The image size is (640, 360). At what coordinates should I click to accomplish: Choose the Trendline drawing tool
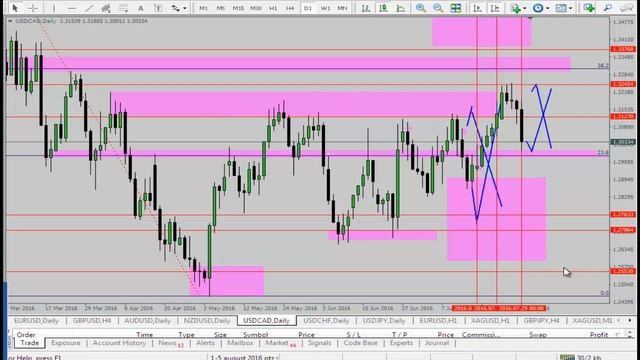(x=89, y=8)
